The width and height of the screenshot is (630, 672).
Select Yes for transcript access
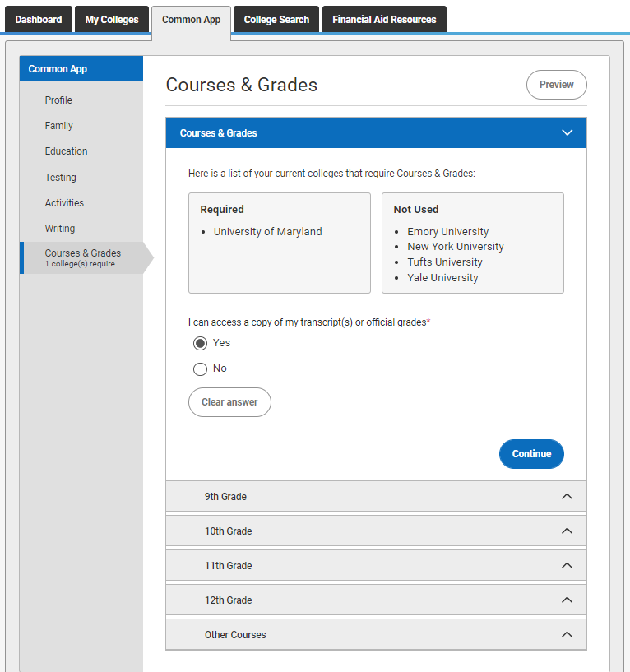(200, 343)
